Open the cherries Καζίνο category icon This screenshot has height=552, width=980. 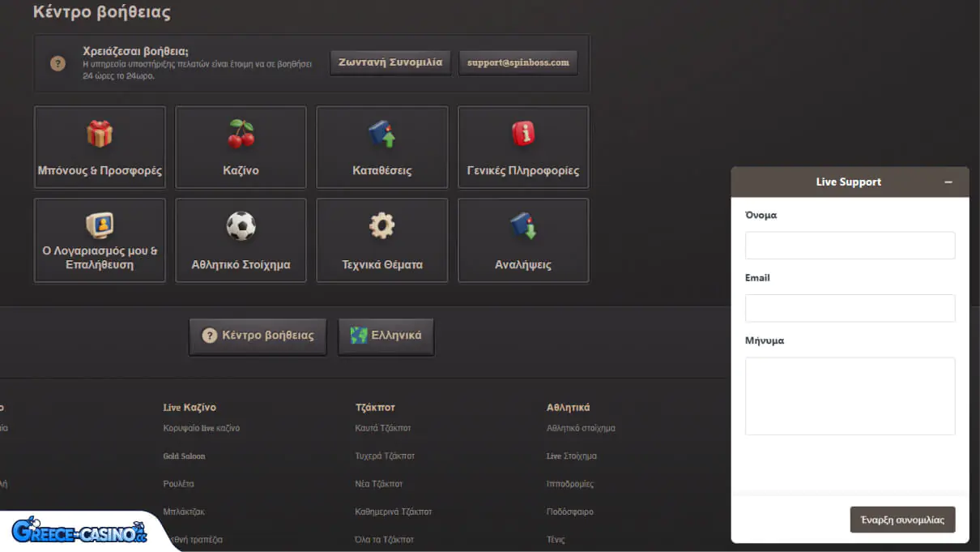[x=241, y=135]
